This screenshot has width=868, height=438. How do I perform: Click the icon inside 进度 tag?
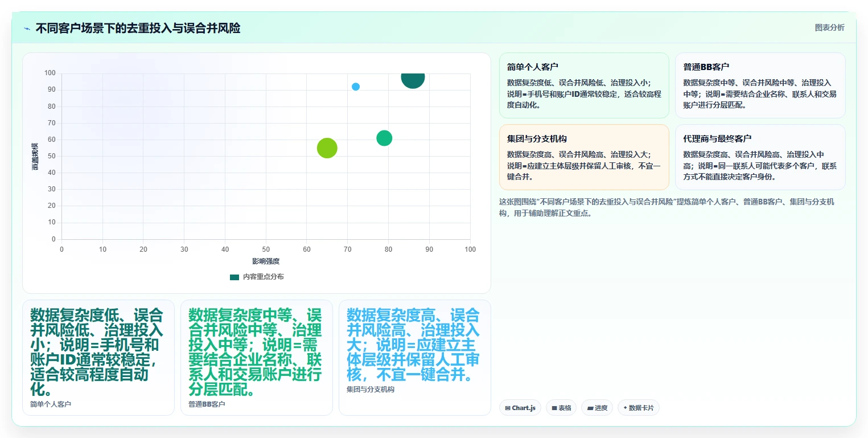590,408
